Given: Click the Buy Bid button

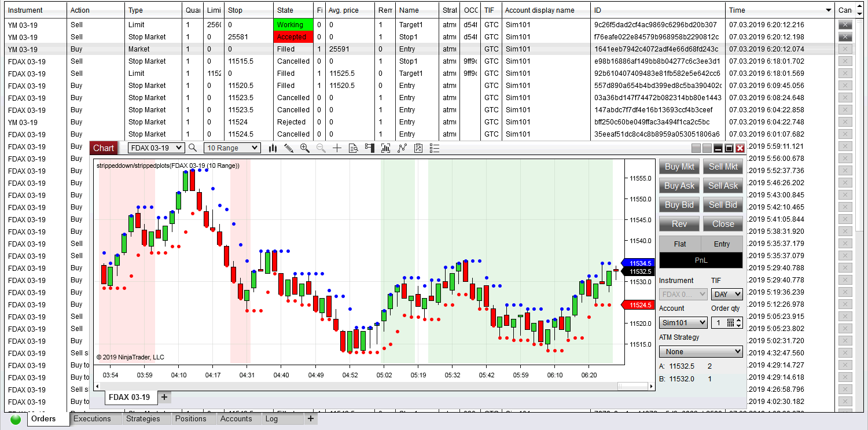Looking at the screenshot, I should [x=679, y=205].
